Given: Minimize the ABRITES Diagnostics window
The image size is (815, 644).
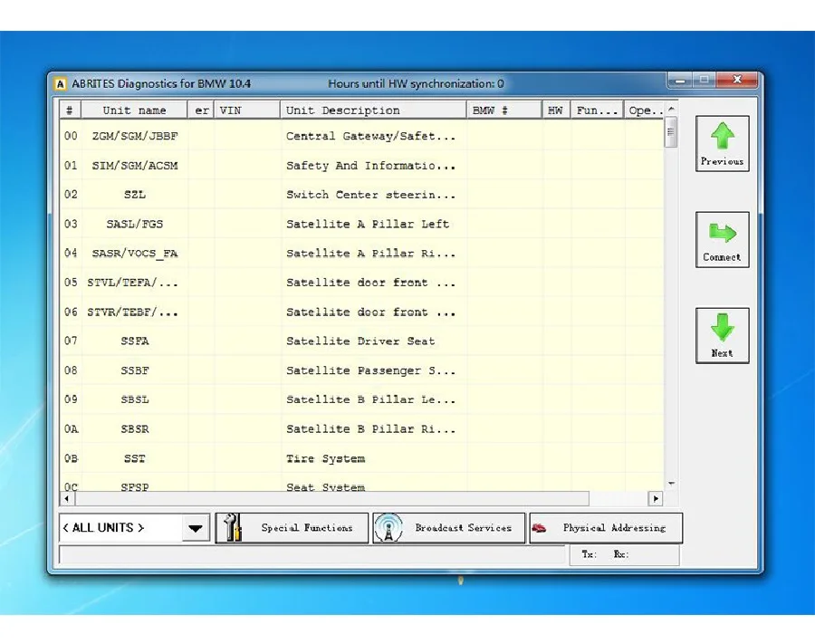Looking at the screenshot, I should [x=679, y=80].
